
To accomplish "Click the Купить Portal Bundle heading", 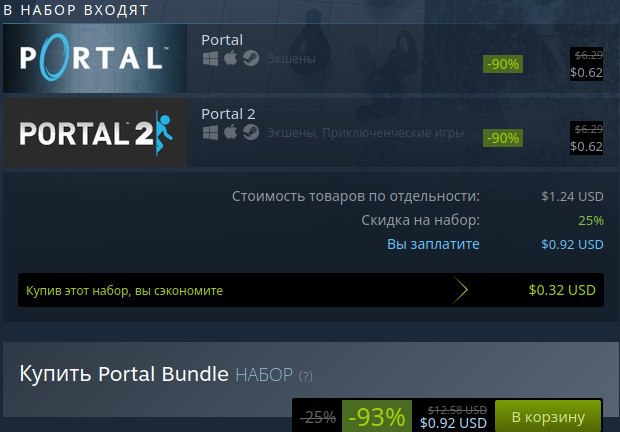I will tap(124, 374).
